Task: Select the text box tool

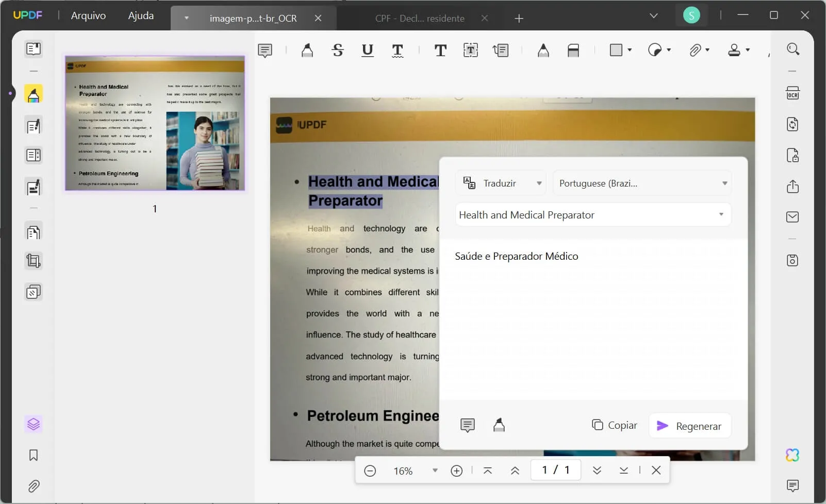Action: (470, 50)
